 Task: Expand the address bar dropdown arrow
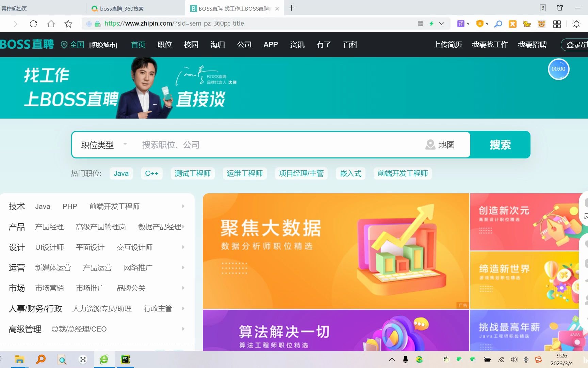442,24
